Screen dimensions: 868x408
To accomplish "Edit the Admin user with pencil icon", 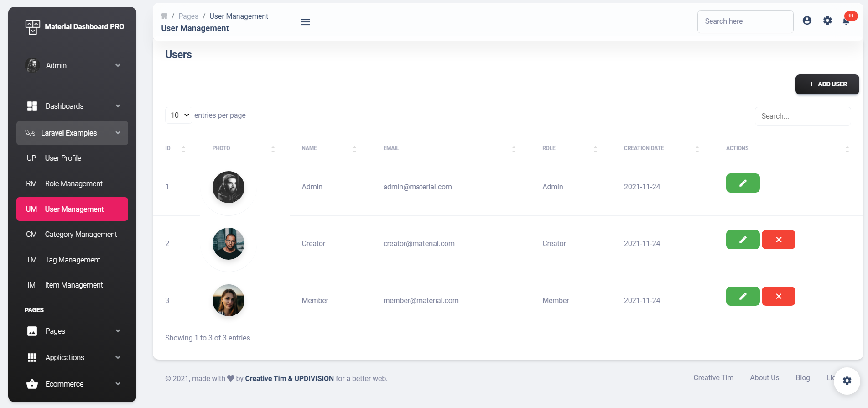I will (x=743, y=183).
